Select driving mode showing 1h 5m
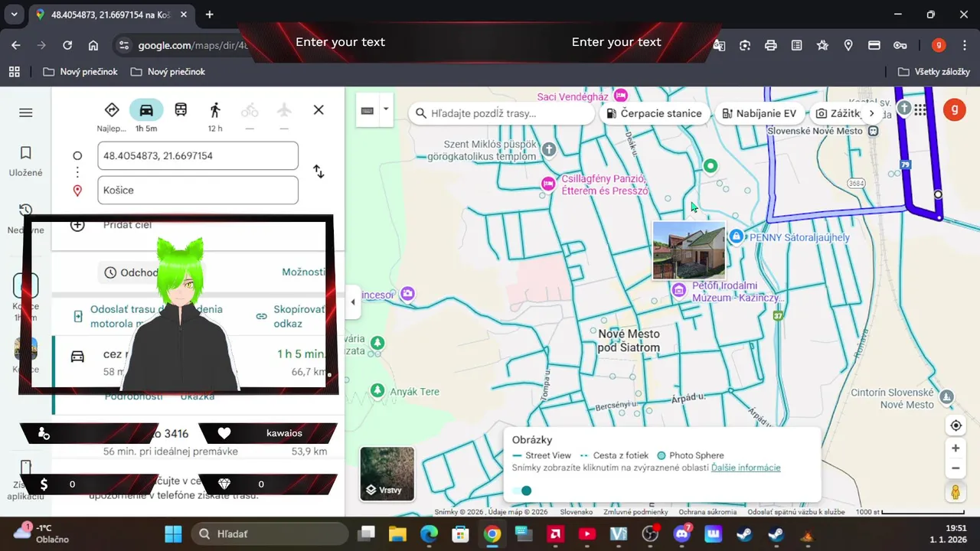Screen dimensions: 980x551 click(146, 110)
